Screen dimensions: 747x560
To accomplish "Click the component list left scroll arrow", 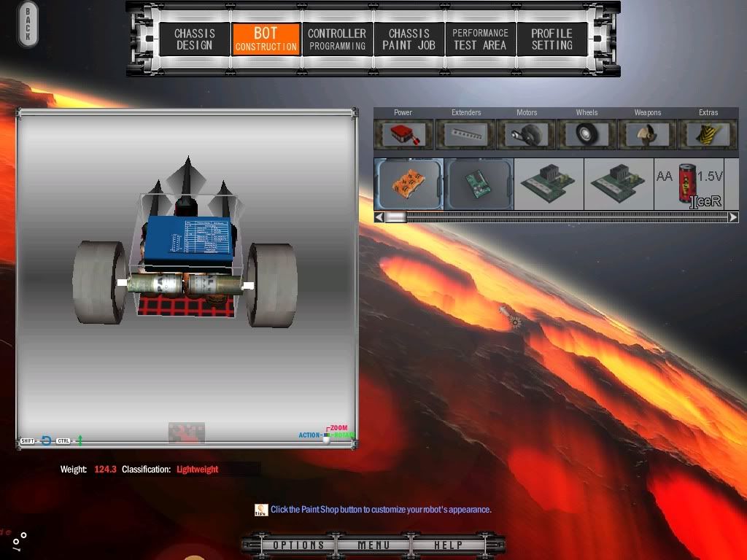I will [x=379, y=217].
